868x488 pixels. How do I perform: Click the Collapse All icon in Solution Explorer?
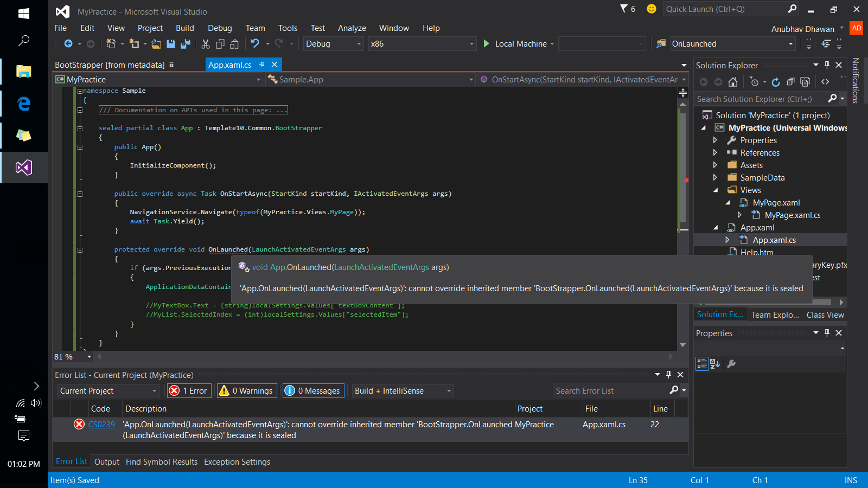(790, 82)
